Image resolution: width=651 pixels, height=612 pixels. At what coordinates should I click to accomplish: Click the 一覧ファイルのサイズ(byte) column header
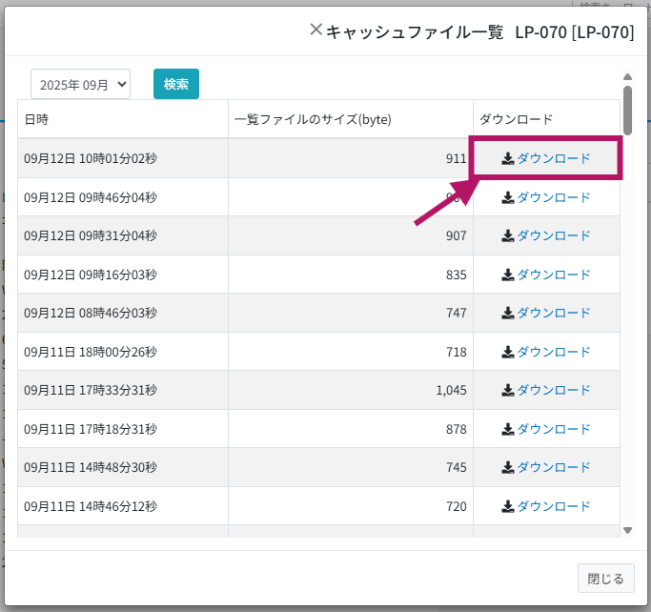(312, 119)
